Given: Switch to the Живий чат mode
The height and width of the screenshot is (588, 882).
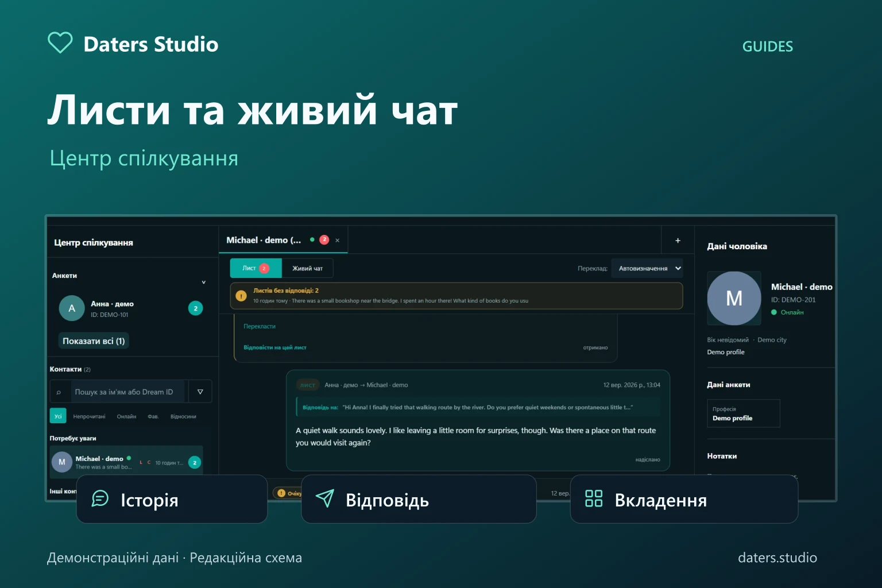Looking at the screenshot, I should click(307, 268).
